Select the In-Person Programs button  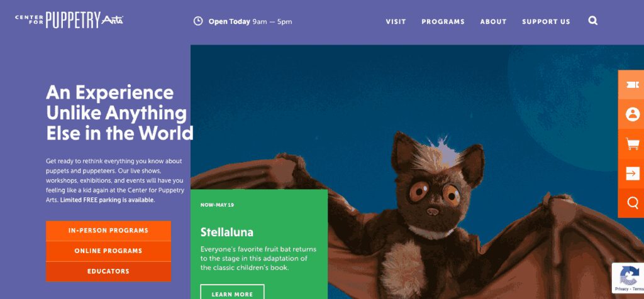[x=108, y=231]
